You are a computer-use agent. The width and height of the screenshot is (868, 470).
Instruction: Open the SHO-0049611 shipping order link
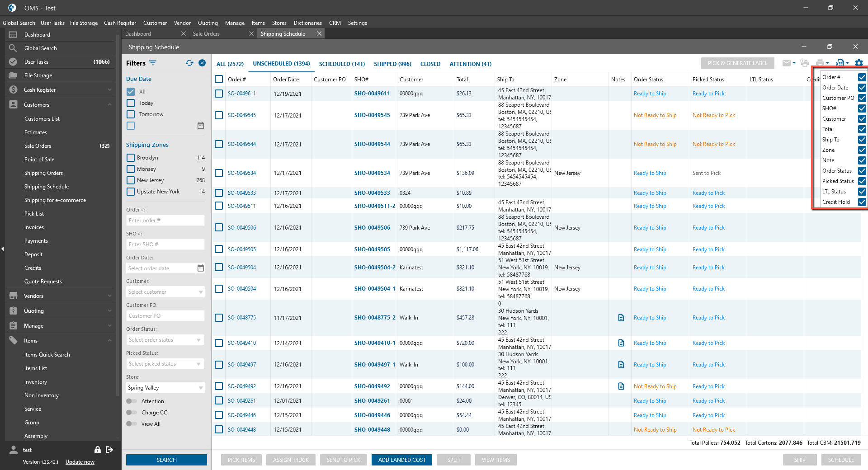pos(372,94)
